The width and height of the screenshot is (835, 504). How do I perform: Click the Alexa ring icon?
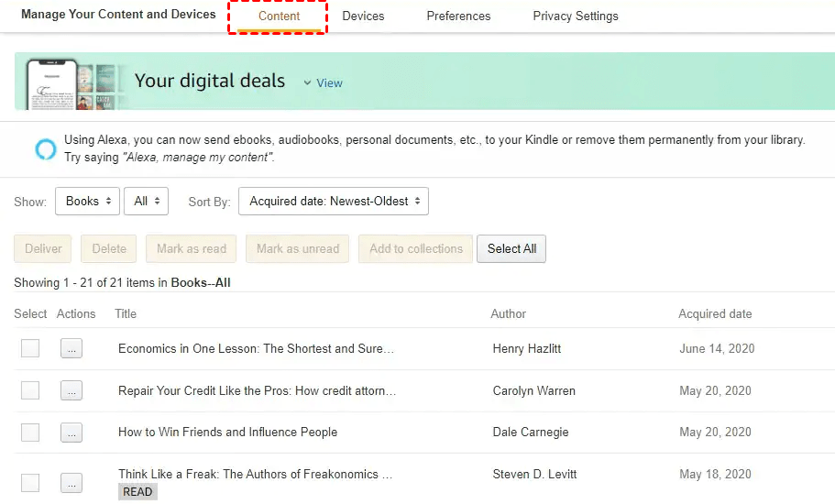[45, 149]
